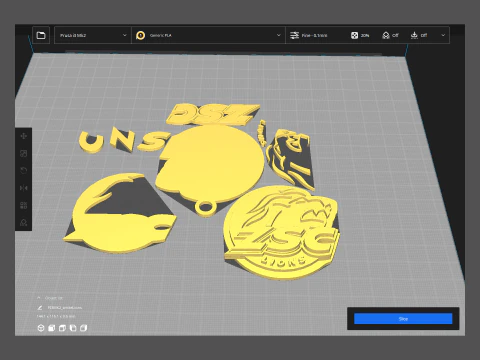Switch to Top view icon
This screenshot has width=480, height=360.
click(x=62, y=328)
